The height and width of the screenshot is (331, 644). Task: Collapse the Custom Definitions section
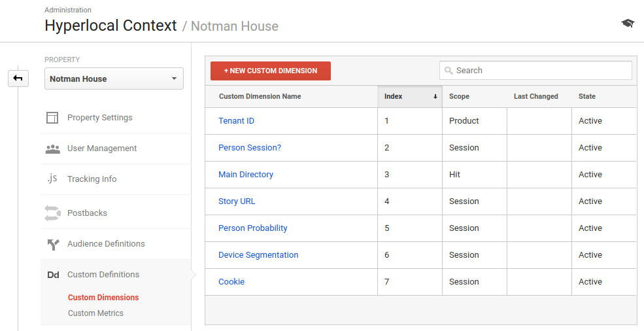click(103, 275)
